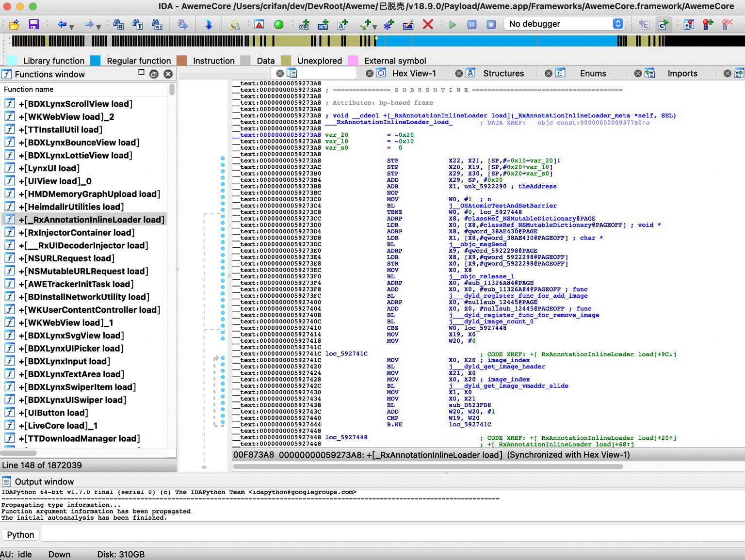Click the Library function cyan color swatch
This screenshot has height=560, width=745.
(12, 61)
